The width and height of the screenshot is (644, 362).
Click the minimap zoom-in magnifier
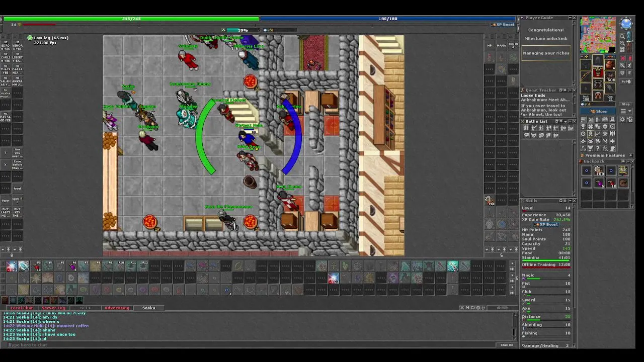coord(622,43)
